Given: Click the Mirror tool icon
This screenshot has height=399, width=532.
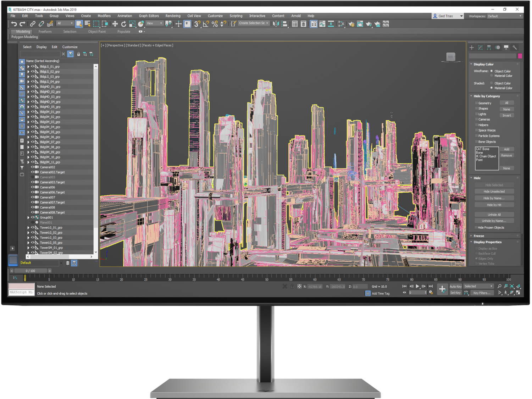Looking at the screenshot, I should click(x=276, y=24).
